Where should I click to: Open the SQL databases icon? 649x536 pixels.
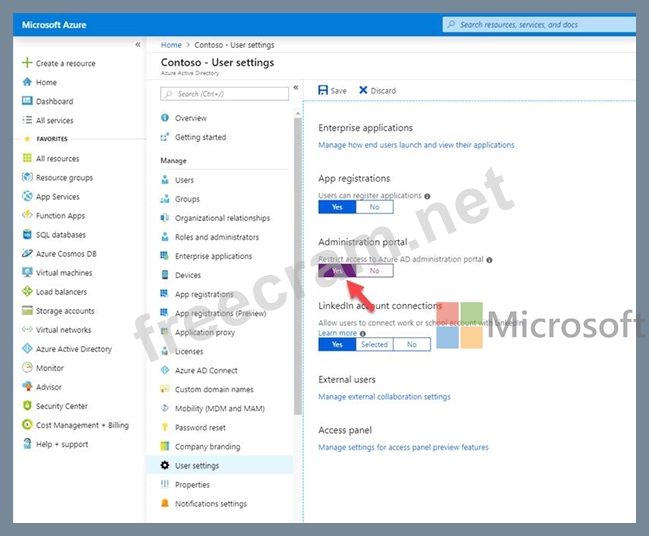27,234
